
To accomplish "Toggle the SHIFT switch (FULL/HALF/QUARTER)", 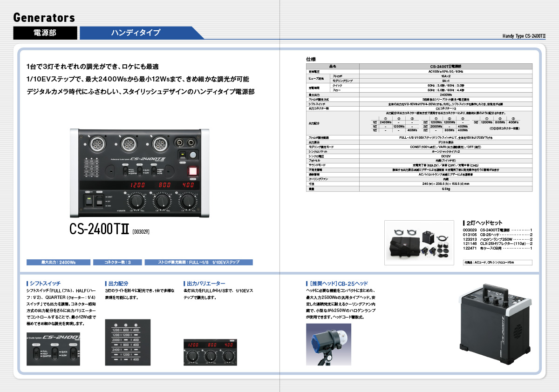I will 126,171.
